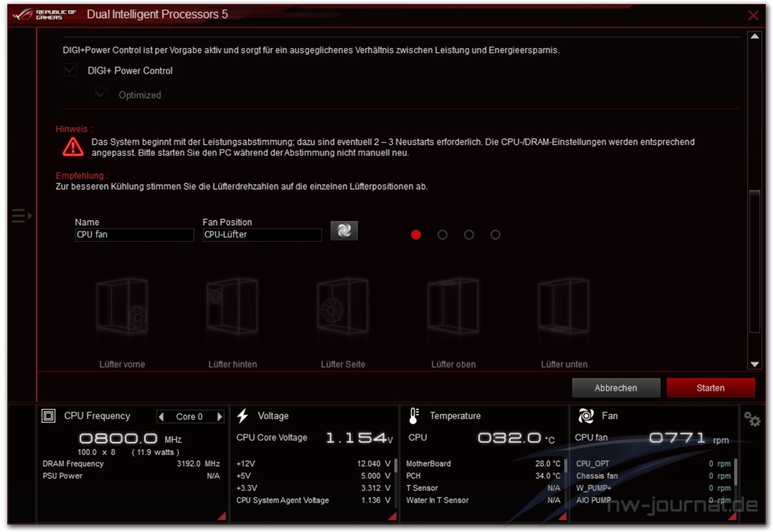
Task: Expand the Voltage panel corner arrow
Action: [393, 516]
